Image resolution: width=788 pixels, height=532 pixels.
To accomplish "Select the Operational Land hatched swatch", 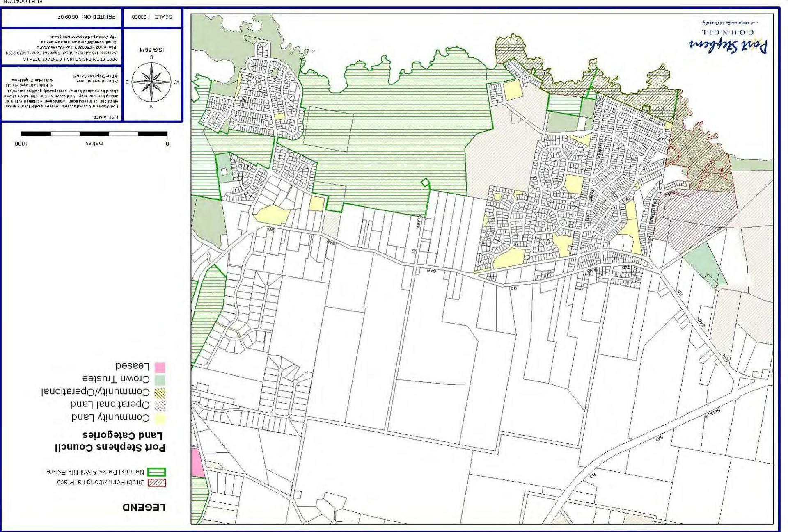I will tap(160, 405).
